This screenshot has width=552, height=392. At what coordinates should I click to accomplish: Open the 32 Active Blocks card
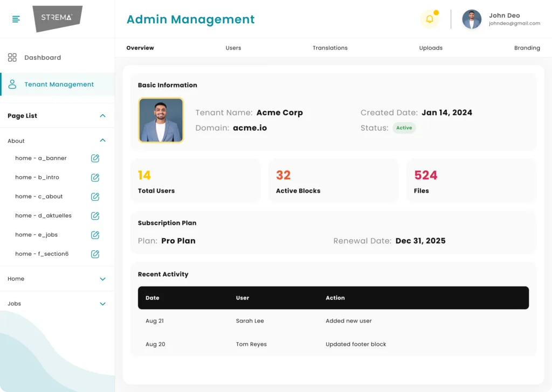pyautogui.click(x=333, y=180)
